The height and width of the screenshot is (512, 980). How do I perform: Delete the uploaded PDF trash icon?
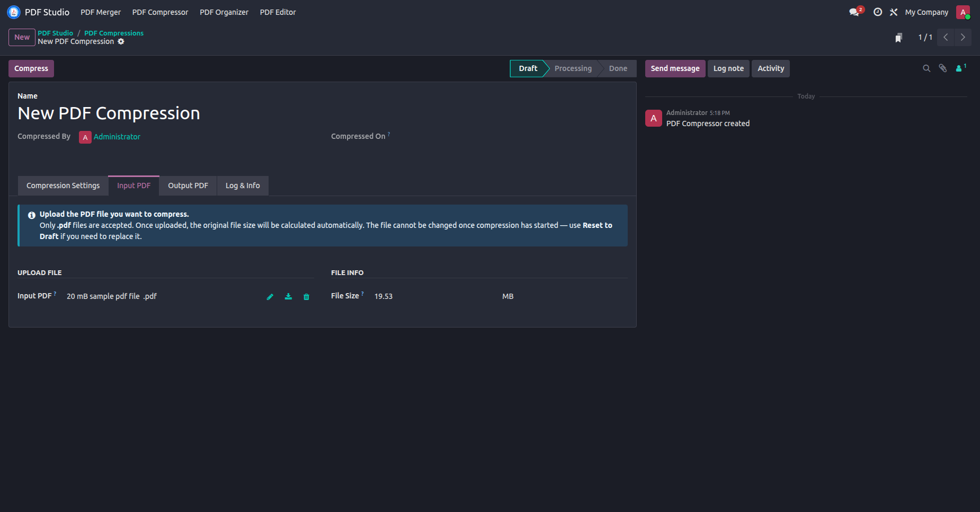pyautogui.click(x=306, y=297)
